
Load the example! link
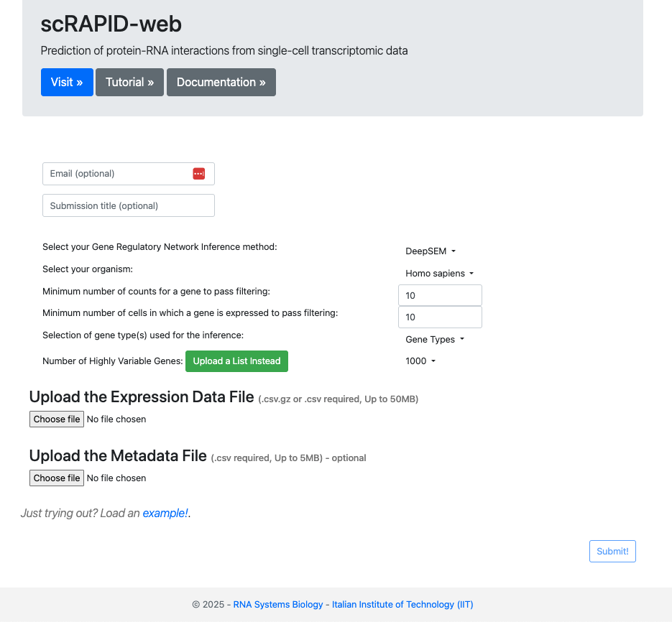click(x=165, y=514)
